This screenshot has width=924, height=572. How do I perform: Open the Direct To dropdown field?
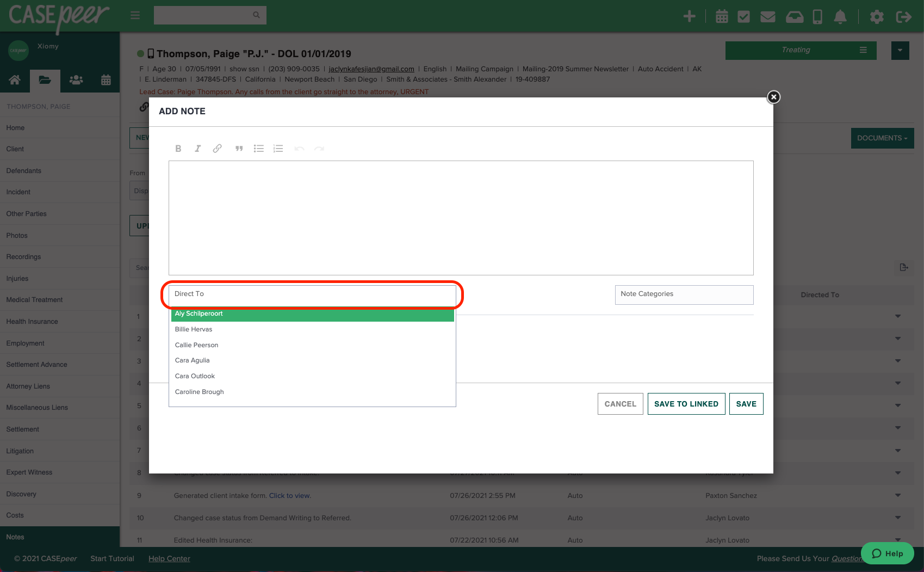[x=312, y=294]
